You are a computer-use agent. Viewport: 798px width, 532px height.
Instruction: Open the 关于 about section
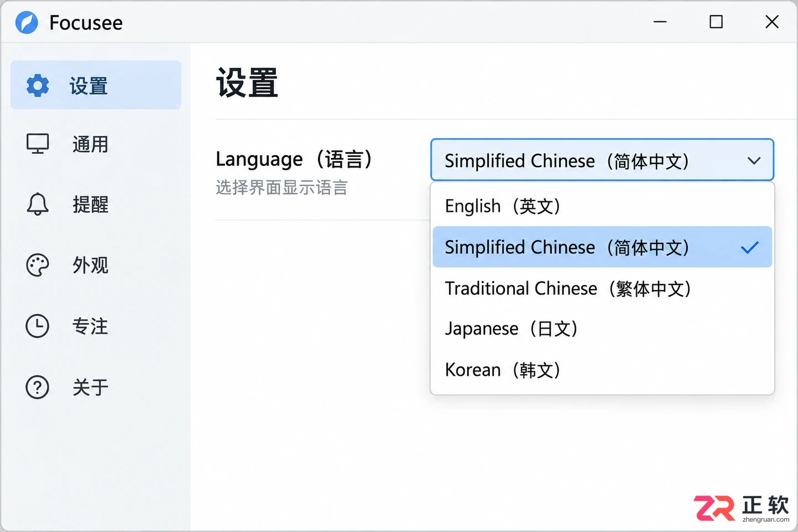point(96,387)
